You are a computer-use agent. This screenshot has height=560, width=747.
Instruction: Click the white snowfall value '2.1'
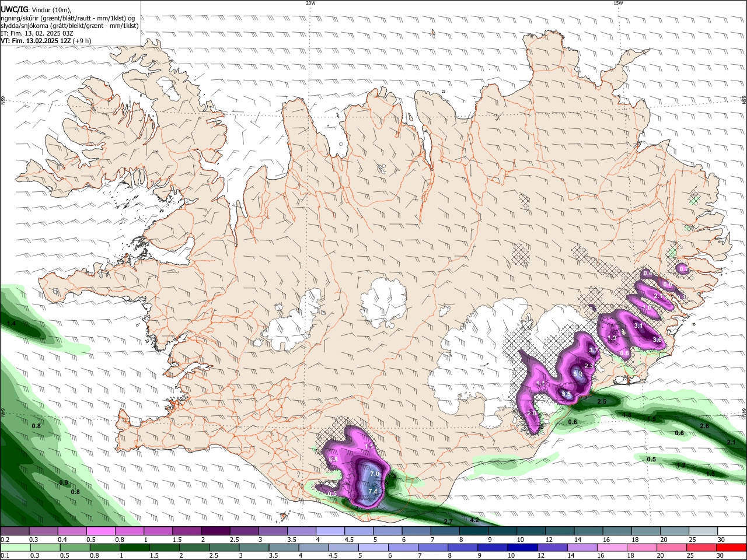point(658,296)
